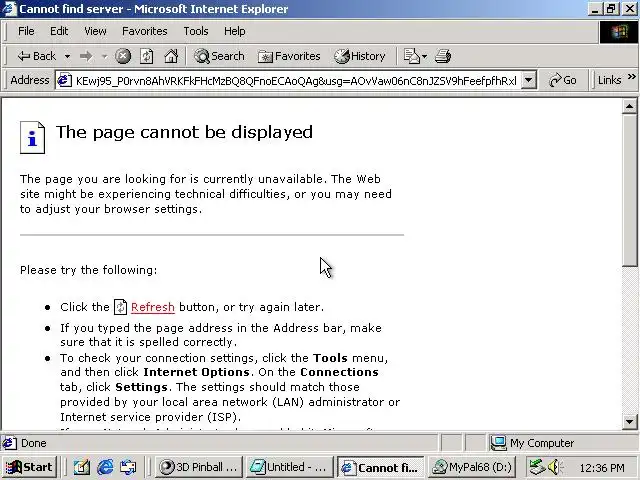Click the Links toolbar label
The height and width of the screenshot is (480, 640).
pyautogui.click(x=609, y=80)
